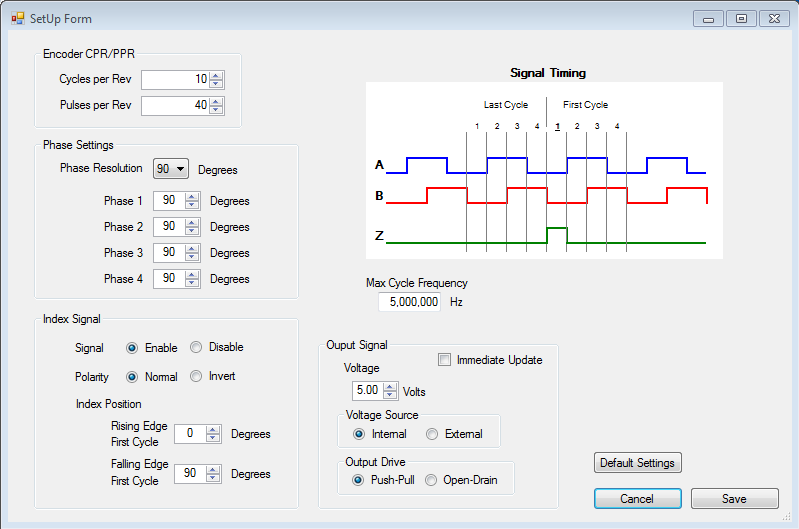The width and height of the screenshot is (799, 529).
Task: Click the Max Cycle Frequency input field
Action: pyautogui.click(x=409, y=301)
